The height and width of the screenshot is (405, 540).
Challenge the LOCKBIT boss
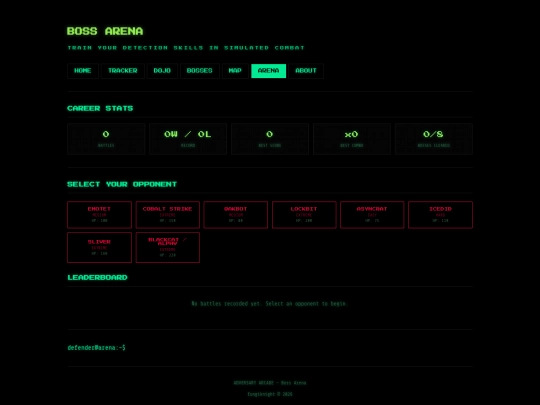coord(304,215)
